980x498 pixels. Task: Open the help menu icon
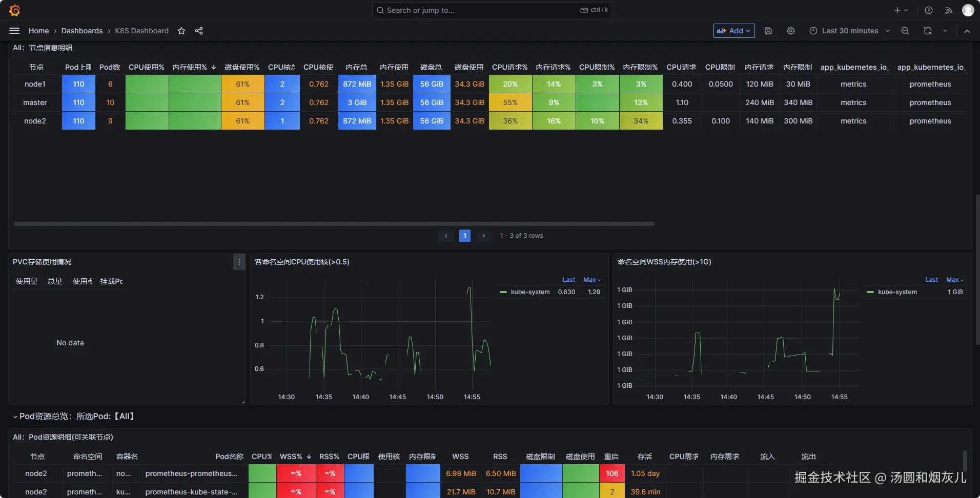tap(929, 10)
